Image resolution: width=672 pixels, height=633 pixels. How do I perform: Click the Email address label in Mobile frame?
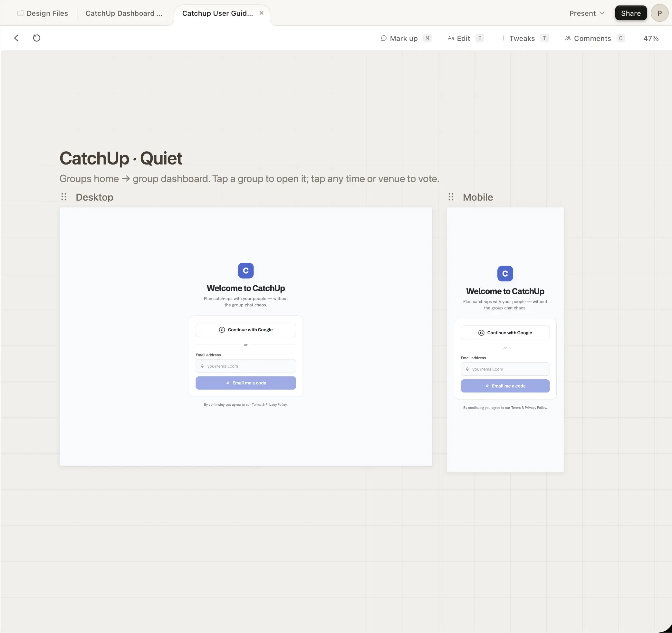pyautogui.click(x=473, y=358)
